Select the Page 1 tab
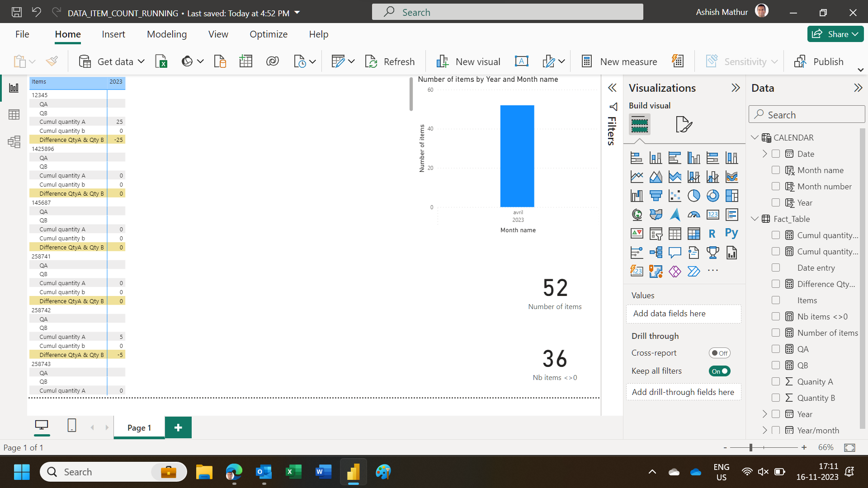Screen dimensions: 868x488 pos(139,427)
